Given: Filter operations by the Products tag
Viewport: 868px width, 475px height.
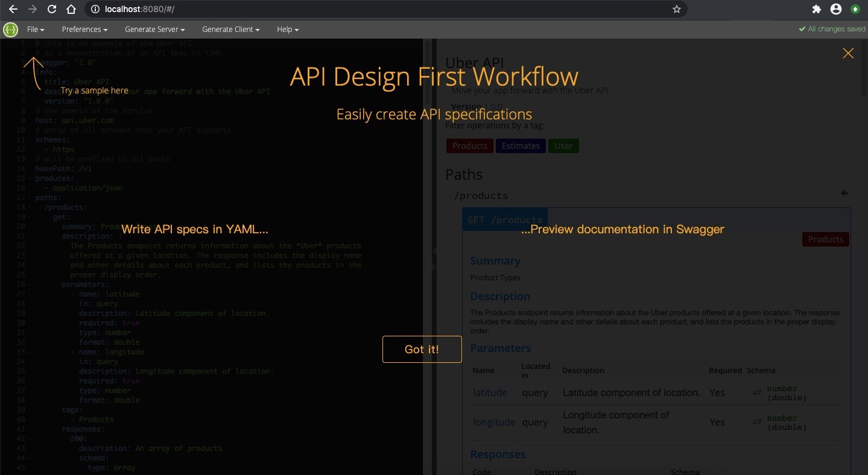Looking at the screenshot, I should [x=469, y=146].
